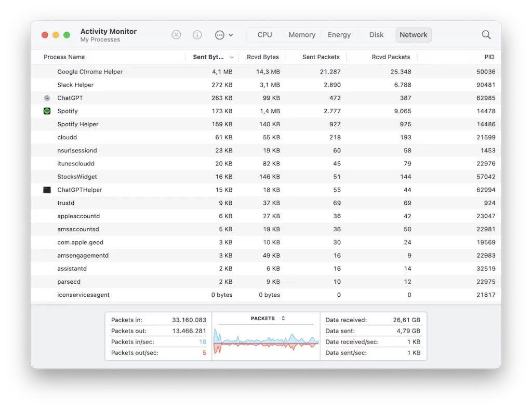Screen dimensions: 532x409
Task: Switch to the Disk tab
Action: [x=376, y=35]
